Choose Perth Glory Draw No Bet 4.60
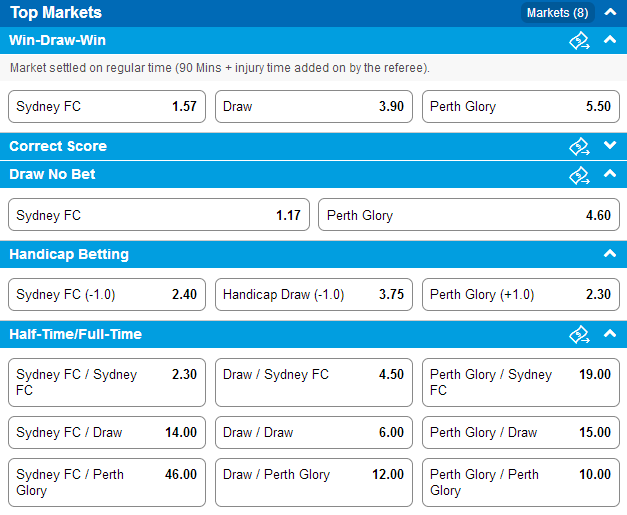Image resolution: width=627 pixels, height=515 pixels. [x=469, y=215]
